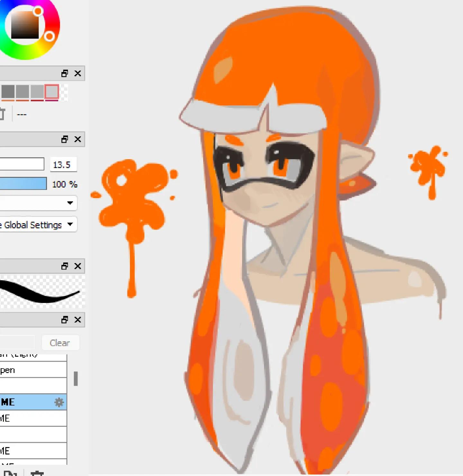Close the color palette swatch panel
463x476 pixels.
coord(77,73)
